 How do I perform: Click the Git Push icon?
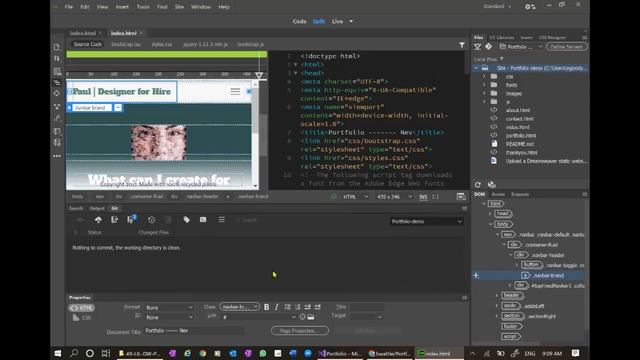click(98, 220)
